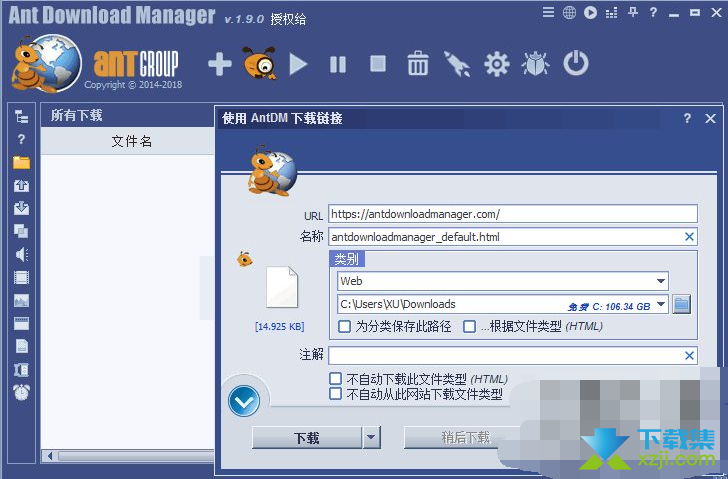The image size is (728, 479).
Task: Clear the 注解 field with X
Action: coord(689,356)
